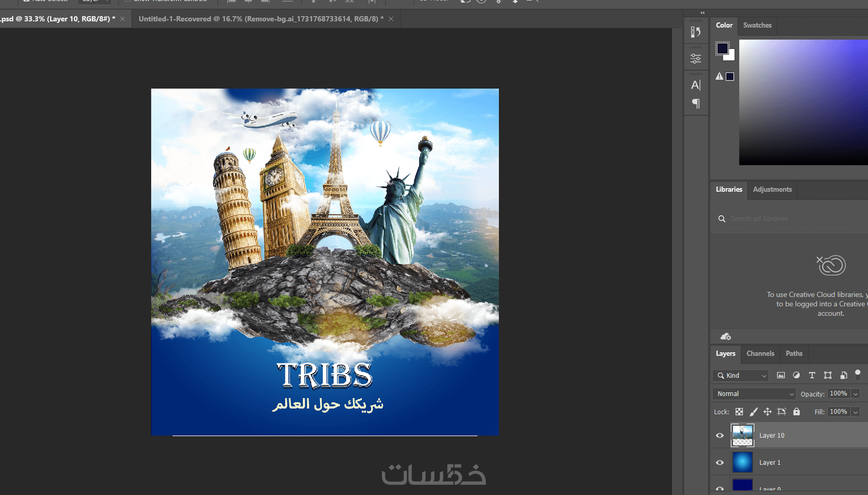Click the Arabic tagline under TRIBS

328,404
